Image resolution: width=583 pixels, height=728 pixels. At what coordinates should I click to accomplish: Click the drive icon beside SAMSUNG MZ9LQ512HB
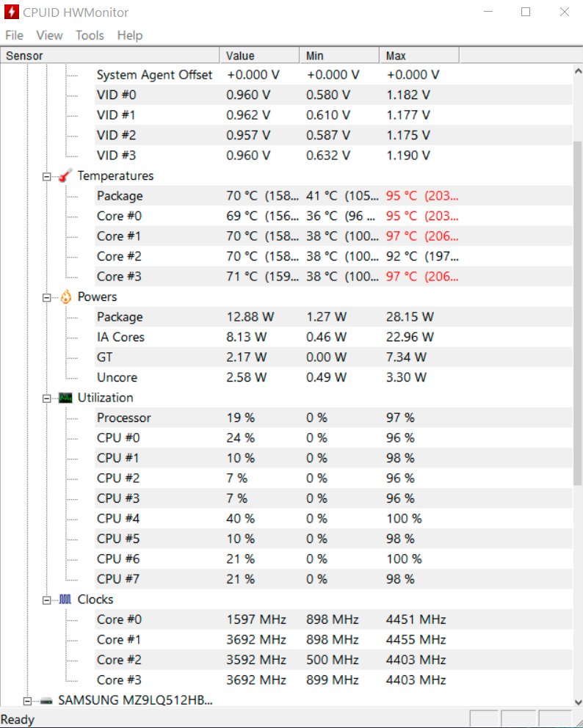coord(46,701)
